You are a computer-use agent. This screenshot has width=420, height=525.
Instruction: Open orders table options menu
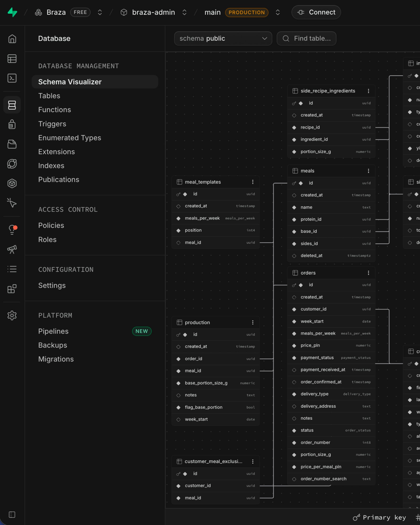(369, 273)
